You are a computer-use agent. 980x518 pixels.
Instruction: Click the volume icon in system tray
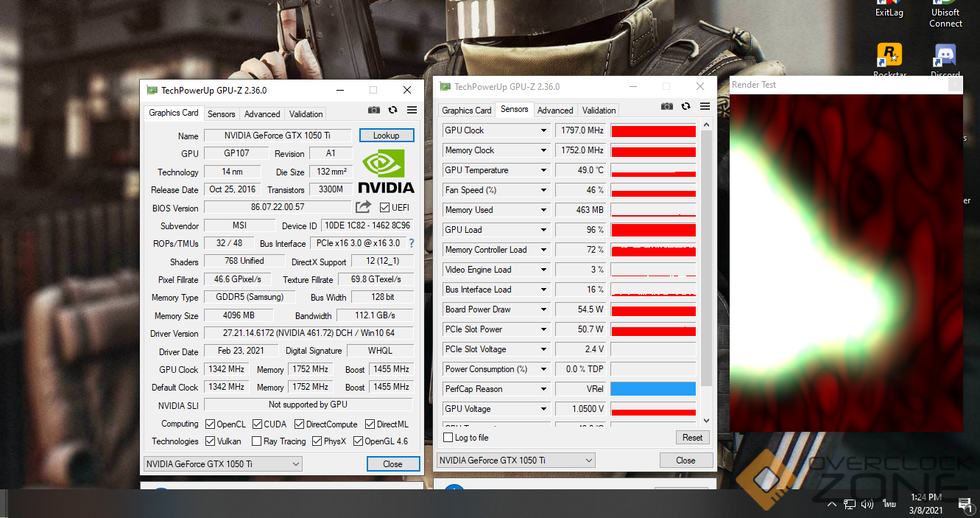tap(867, 505)
